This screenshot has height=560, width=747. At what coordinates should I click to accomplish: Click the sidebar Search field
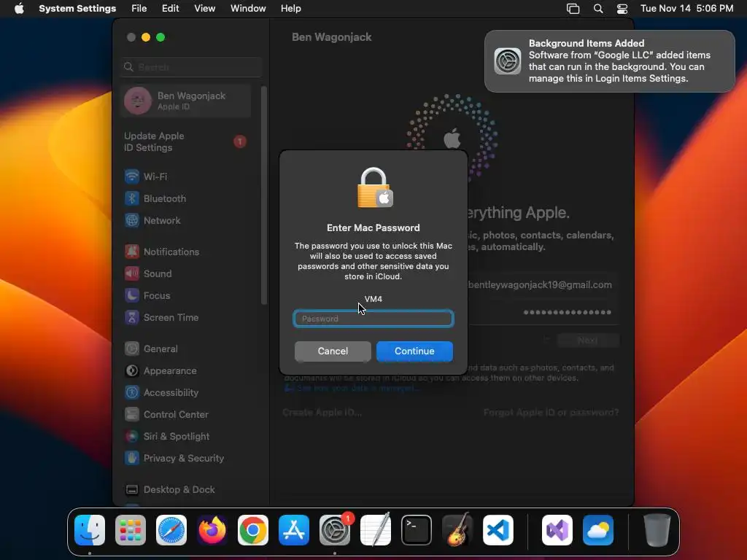(192, 67)
